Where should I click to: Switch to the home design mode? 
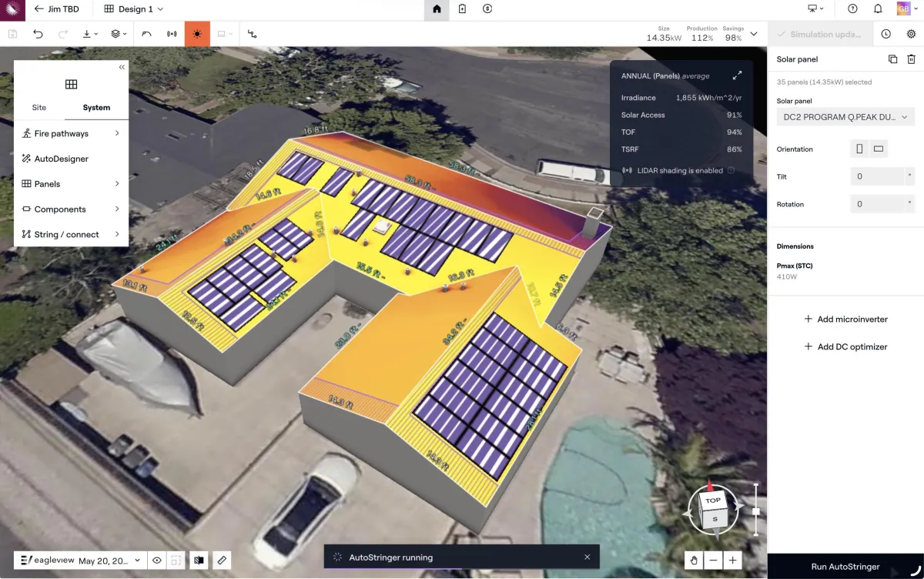437,9
